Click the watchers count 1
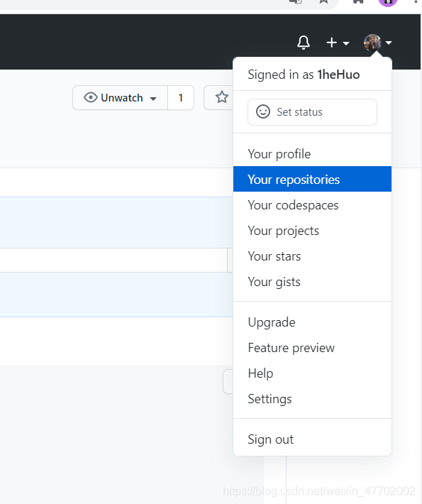Viewport: 422px width, 504px height. pyautogui.click(x=181, y=98)
